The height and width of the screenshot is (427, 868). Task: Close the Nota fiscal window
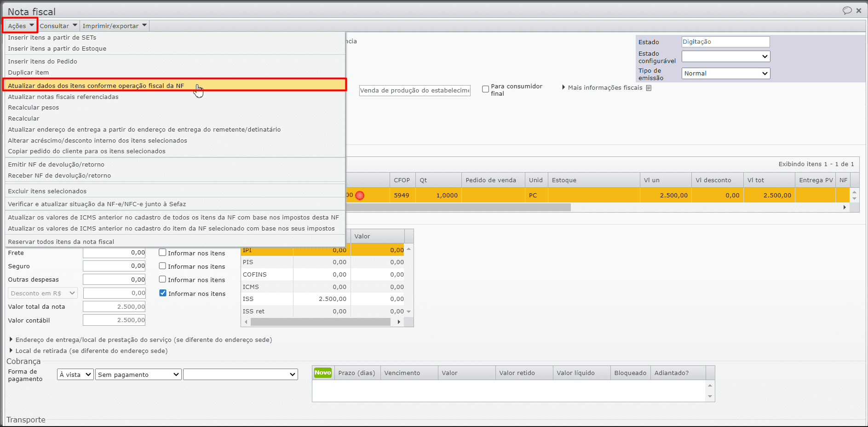click(x=859, y=11)
